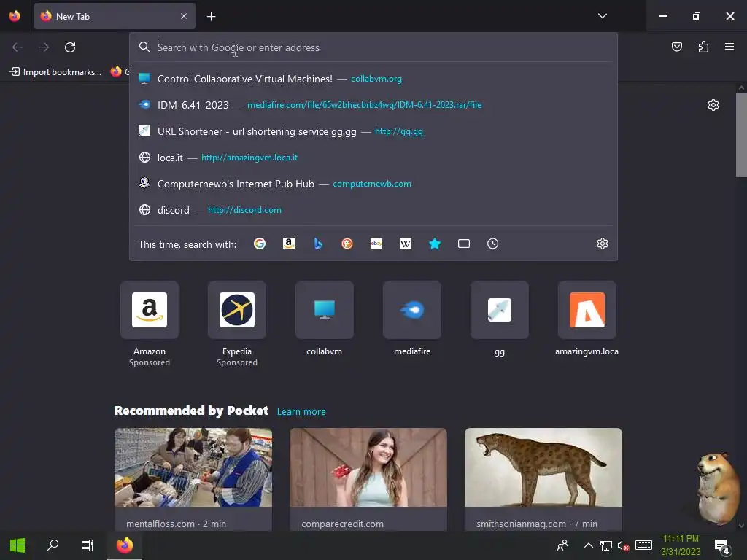Pick the loca.it amazingvm suggestion
The width and height of the screenshot is (747, 560).
373,157
